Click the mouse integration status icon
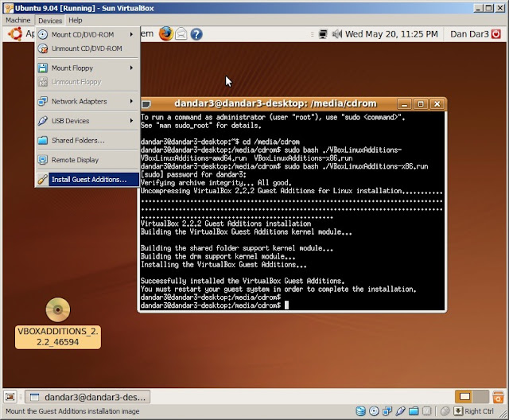509x420 pixels. pyautogui.click(x=445, y=411)
